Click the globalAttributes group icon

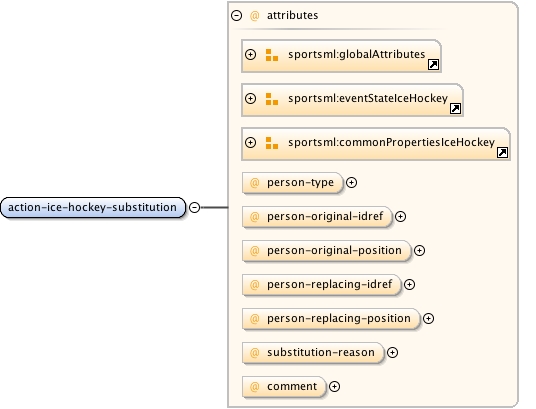click(x=272, y=55)
